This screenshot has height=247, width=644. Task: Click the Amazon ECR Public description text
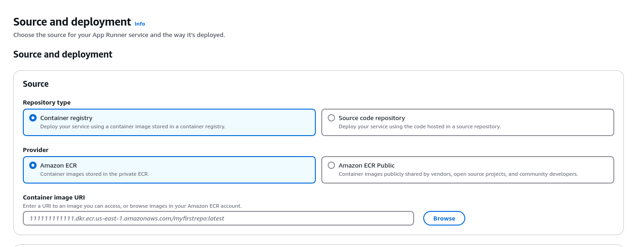[x=458, y=174]
